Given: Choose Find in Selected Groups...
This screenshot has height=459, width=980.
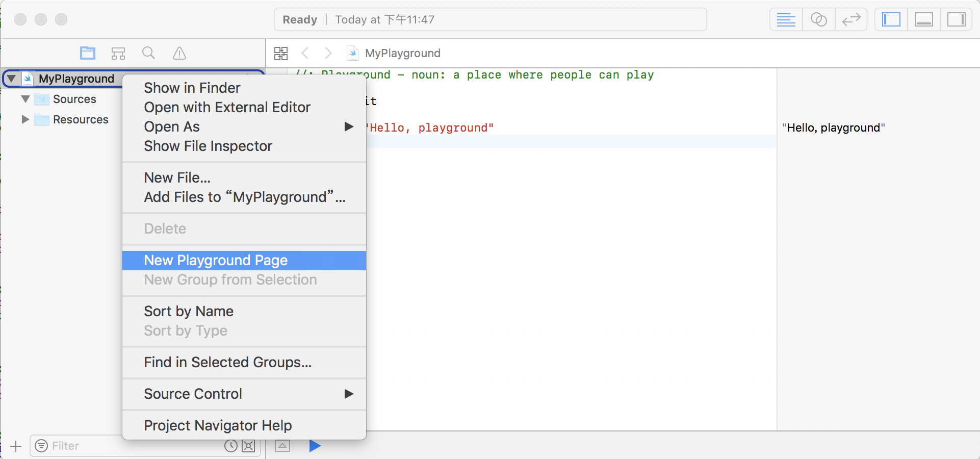Looking at the screenshot, I should tap(244, 362).
